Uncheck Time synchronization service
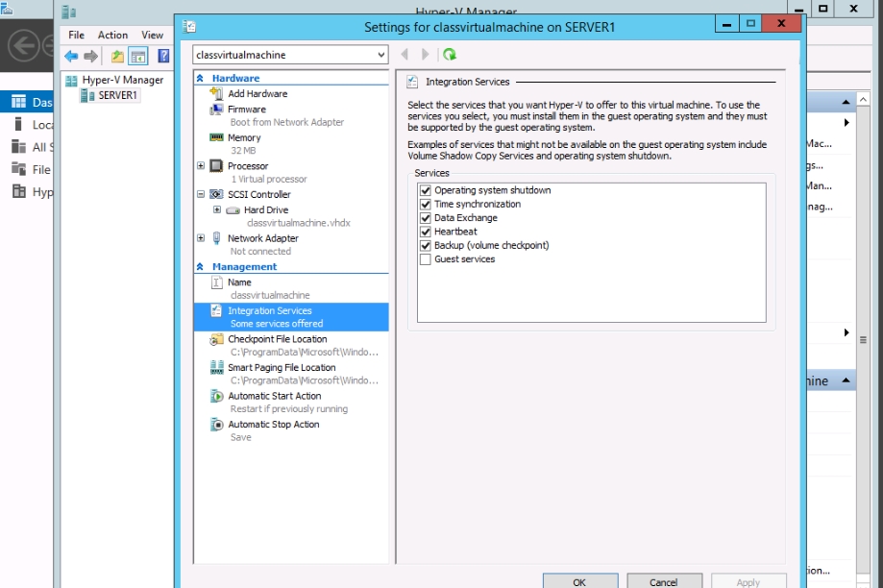 tap(425, 205)
